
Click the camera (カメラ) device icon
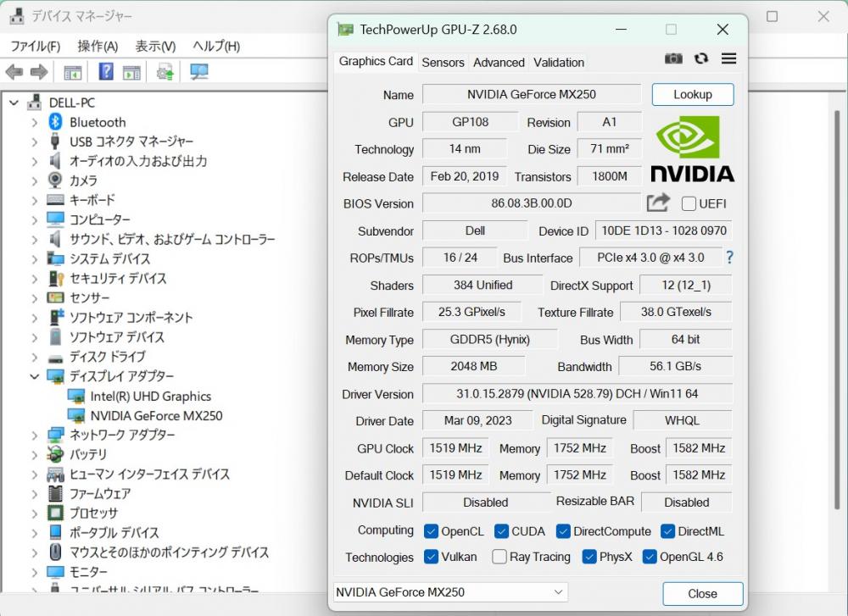[x=55, y=180]
